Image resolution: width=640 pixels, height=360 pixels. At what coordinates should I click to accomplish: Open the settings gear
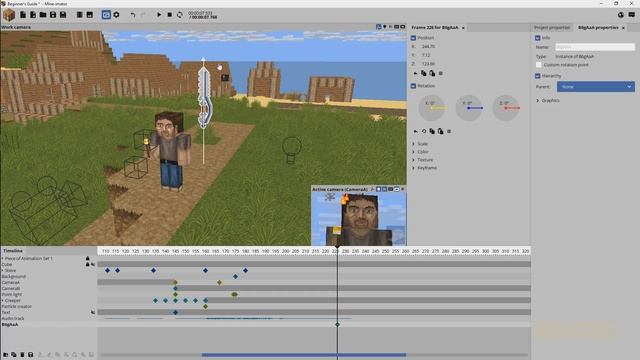click(116, 15)
